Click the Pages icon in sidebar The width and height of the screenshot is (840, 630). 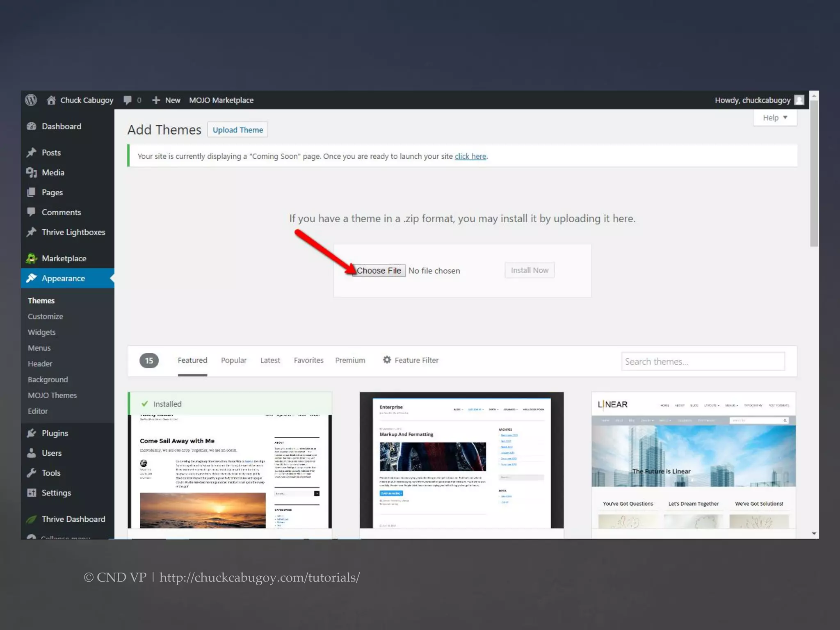[31, 192]
